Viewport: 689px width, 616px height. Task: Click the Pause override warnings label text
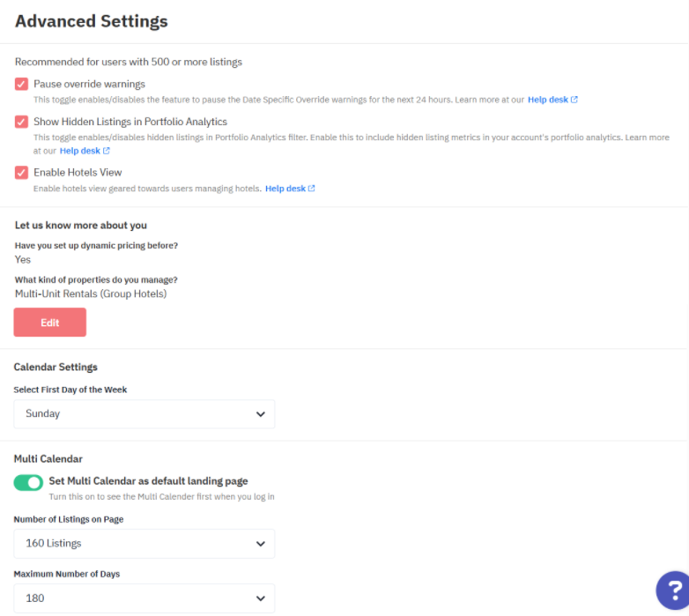(x=89, y=84)
